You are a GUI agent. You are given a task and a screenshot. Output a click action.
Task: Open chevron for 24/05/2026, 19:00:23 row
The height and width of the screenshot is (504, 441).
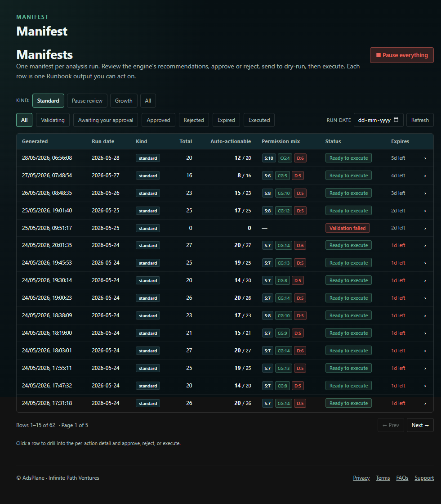425,298
